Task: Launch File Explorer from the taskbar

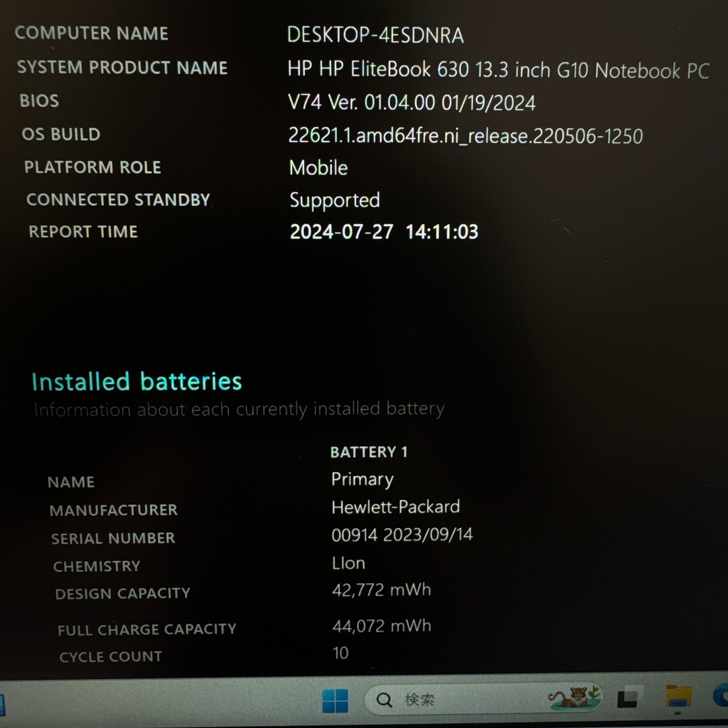Action: pos(678,697)
